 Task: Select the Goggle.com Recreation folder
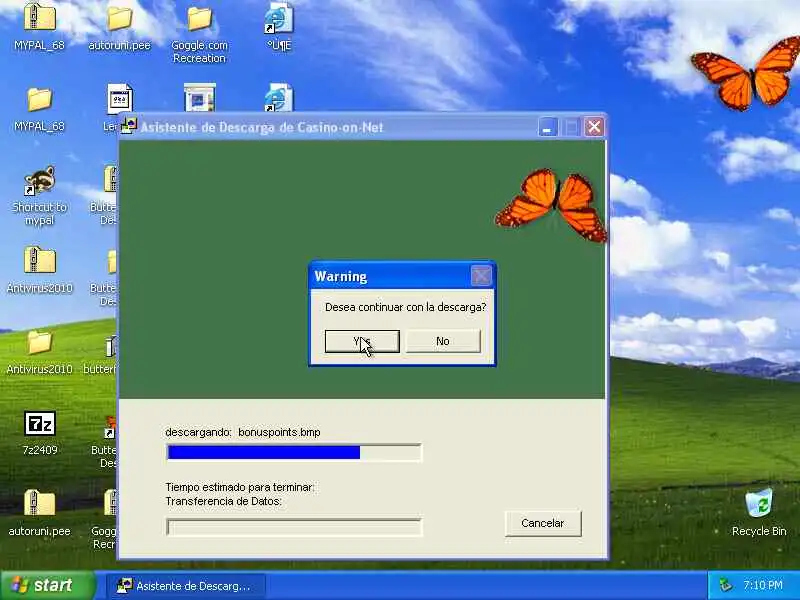[x=199, y=18]
